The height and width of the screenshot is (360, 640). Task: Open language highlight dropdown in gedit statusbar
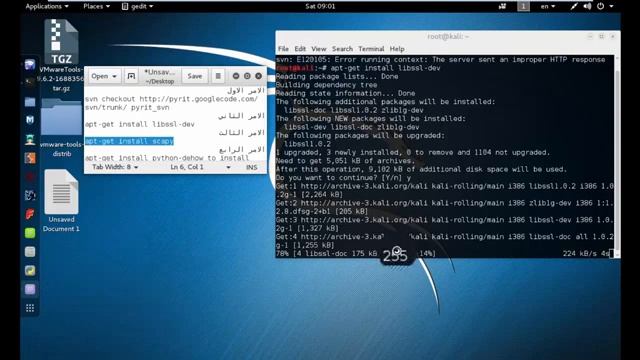[228, 167]
